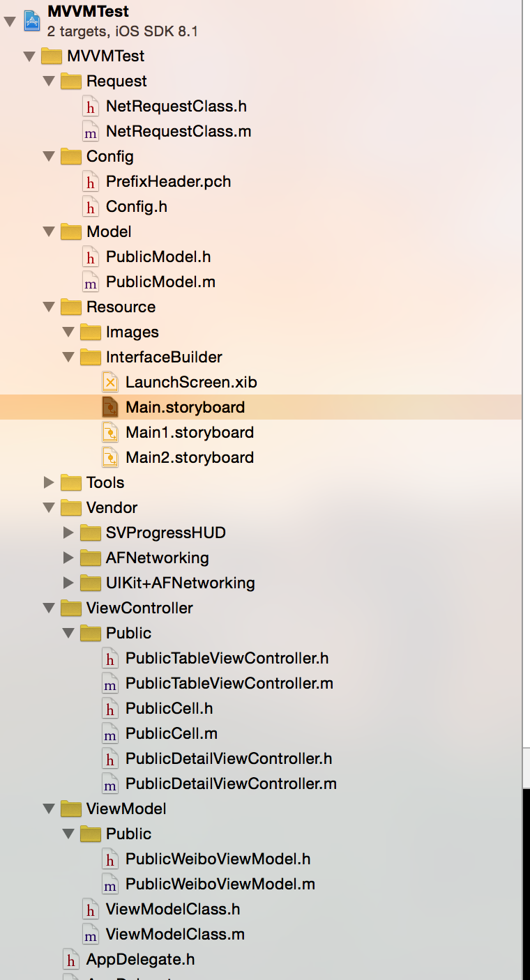The image size is (530, 980).
Task: Click the PublicModel.m implementation file icon
Action: pos(91,282)
